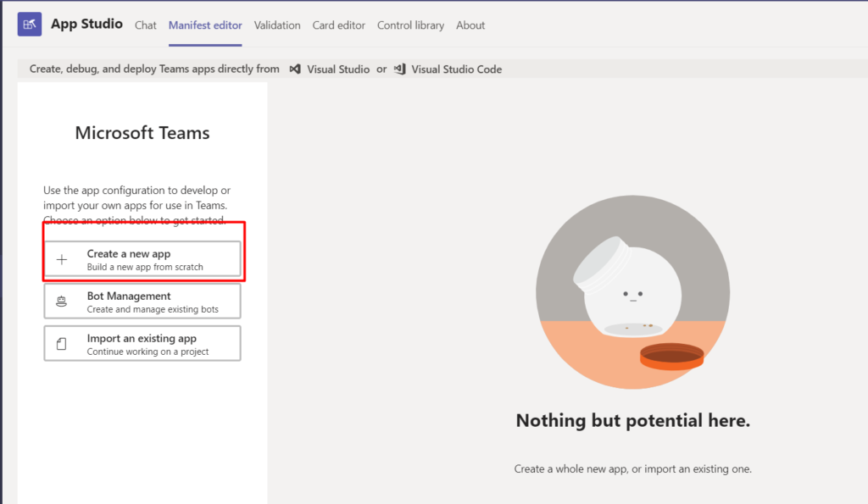Viewport: 868px width, 504px height.
Task: Select 'Import an existing app' button label
Action: (142, 339)
